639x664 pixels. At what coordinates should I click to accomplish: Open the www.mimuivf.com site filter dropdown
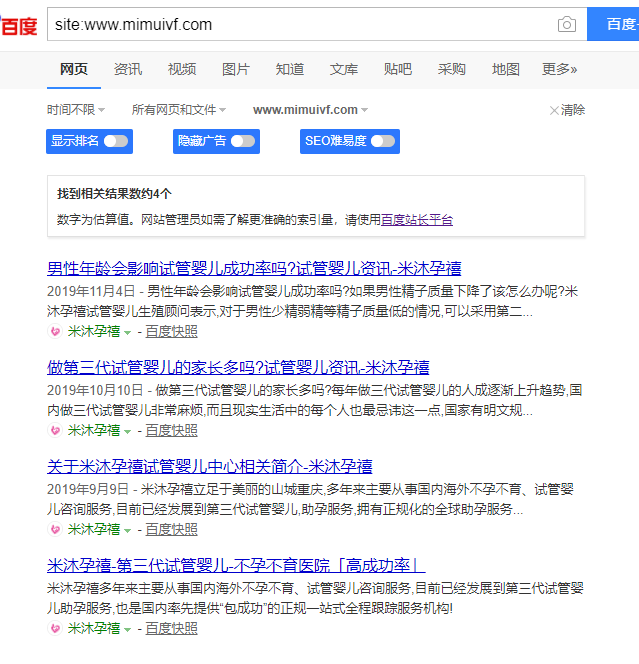point(310,110)
